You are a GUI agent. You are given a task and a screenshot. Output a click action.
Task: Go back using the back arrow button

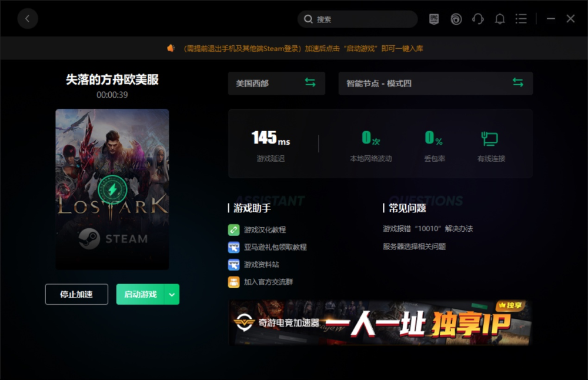pos(28,19)
